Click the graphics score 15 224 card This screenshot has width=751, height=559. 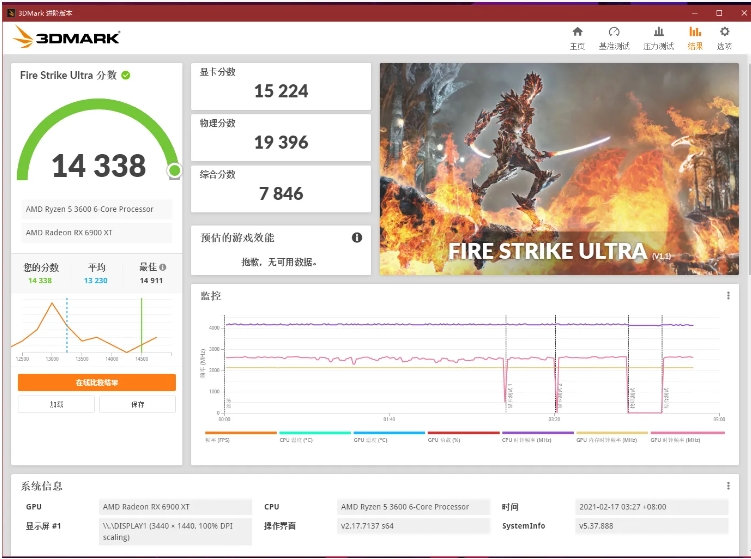coord(281,86)
